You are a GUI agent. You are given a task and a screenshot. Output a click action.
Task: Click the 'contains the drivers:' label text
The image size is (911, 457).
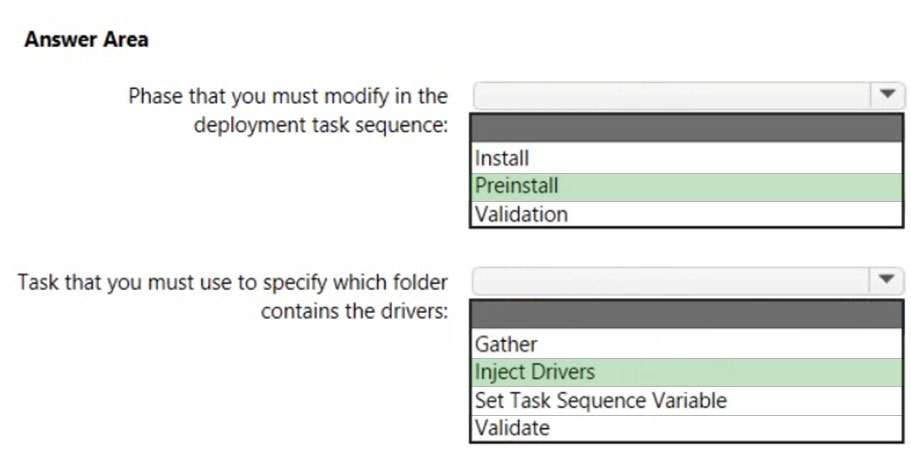click(354, 311)
